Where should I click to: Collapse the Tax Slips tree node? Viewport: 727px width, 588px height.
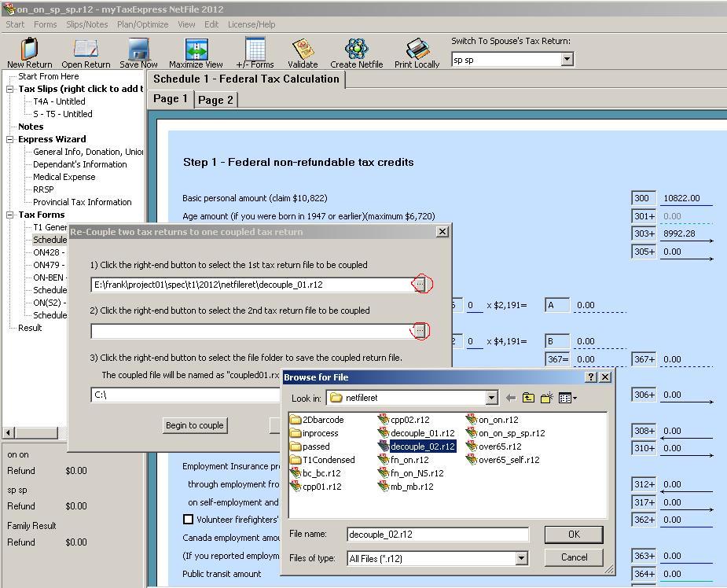(x=9, y=89)
